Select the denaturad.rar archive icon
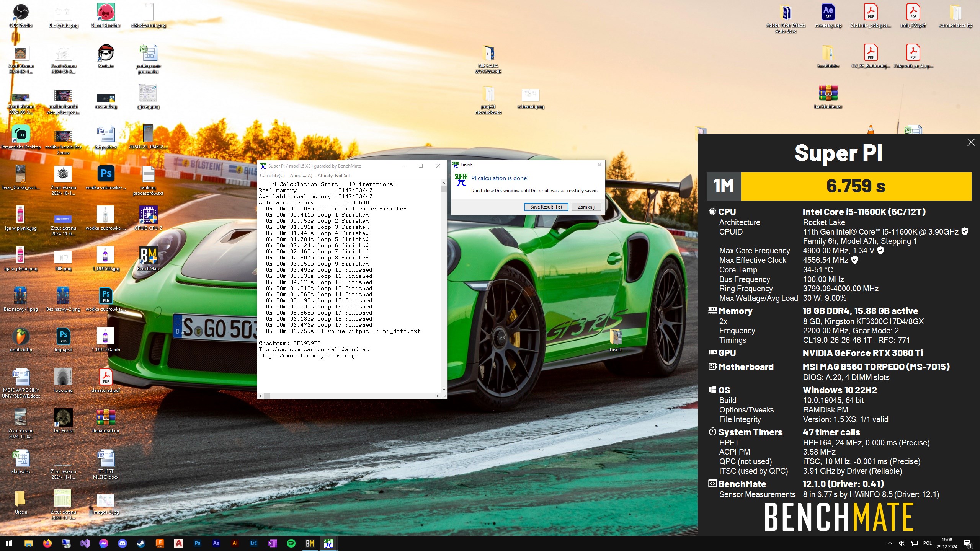The height and width of the screenshot is (551, 980). click(x=106, y=421)
